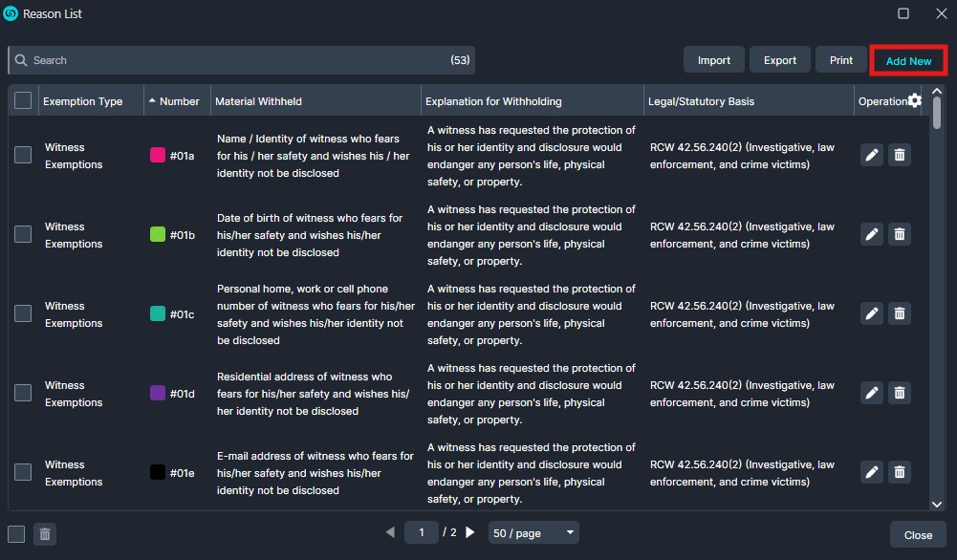Open column settings gear icon
This screenshot has height=560, width=957.
tap(915, 101)
